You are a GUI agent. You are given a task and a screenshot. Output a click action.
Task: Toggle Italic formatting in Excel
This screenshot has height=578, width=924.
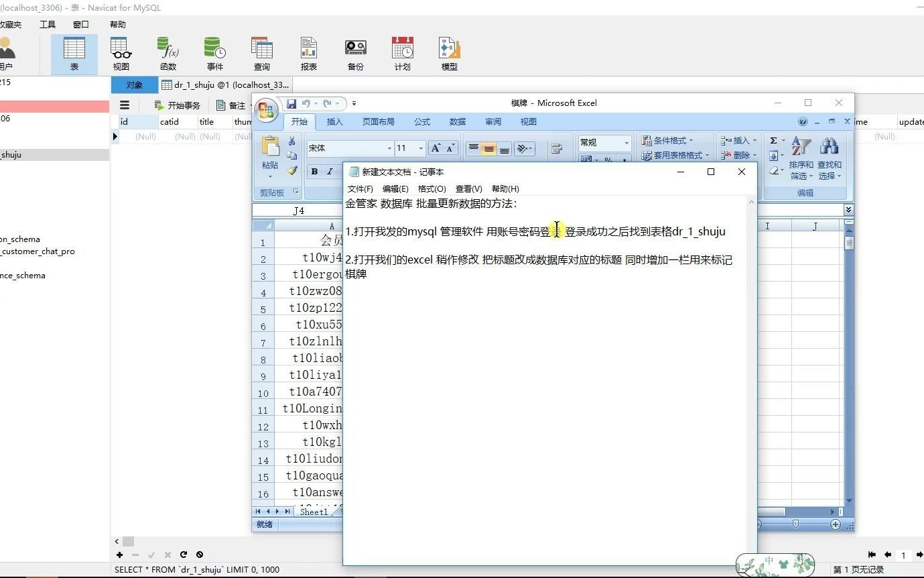click(x=330, y=172)
